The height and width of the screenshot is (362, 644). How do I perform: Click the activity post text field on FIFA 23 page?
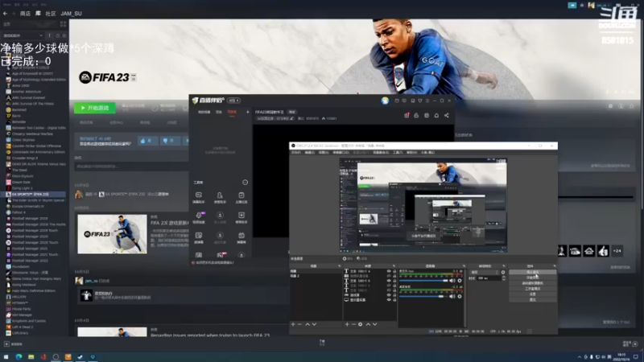pyautogui.click(x=131, y=167)
